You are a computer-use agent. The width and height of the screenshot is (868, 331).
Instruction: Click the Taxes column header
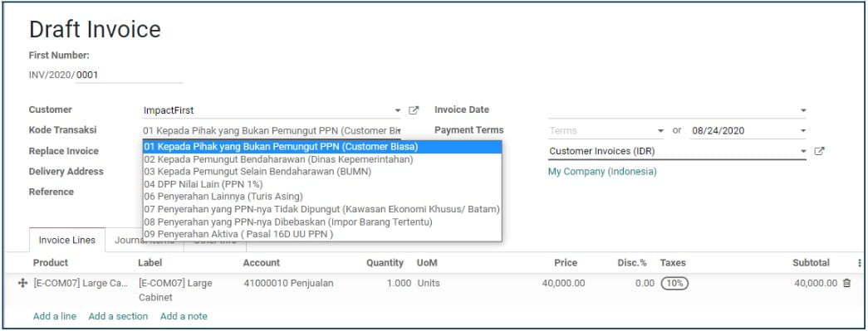click(x=673, y=262)
